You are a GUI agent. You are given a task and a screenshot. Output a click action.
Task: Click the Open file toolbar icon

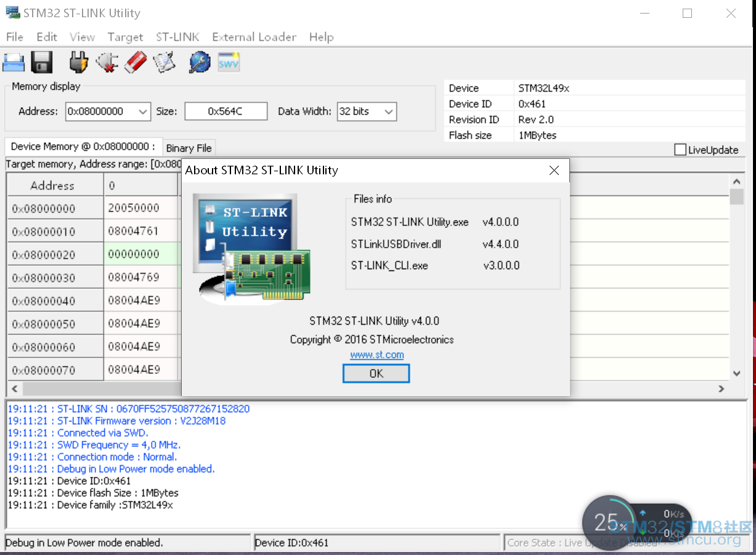(13, 62)
